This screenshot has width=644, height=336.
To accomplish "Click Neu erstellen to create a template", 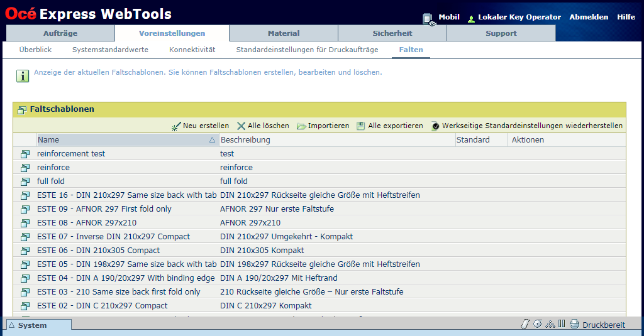I will 201,126.
